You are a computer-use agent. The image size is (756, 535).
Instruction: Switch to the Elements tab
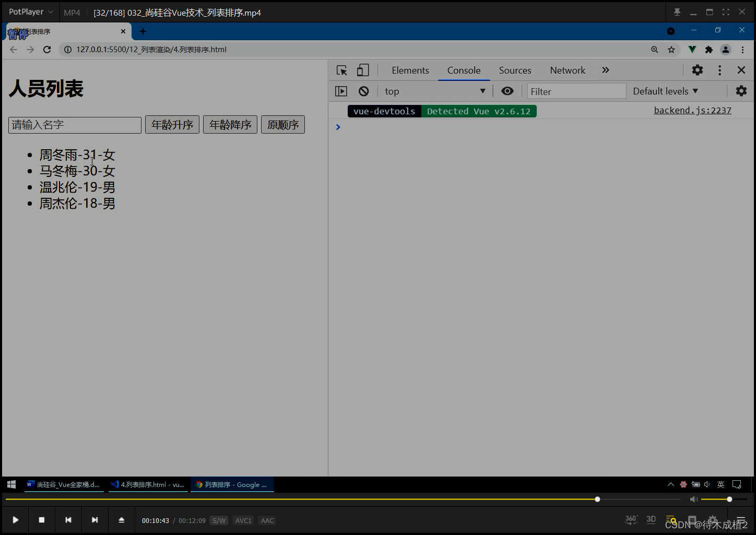410,70
